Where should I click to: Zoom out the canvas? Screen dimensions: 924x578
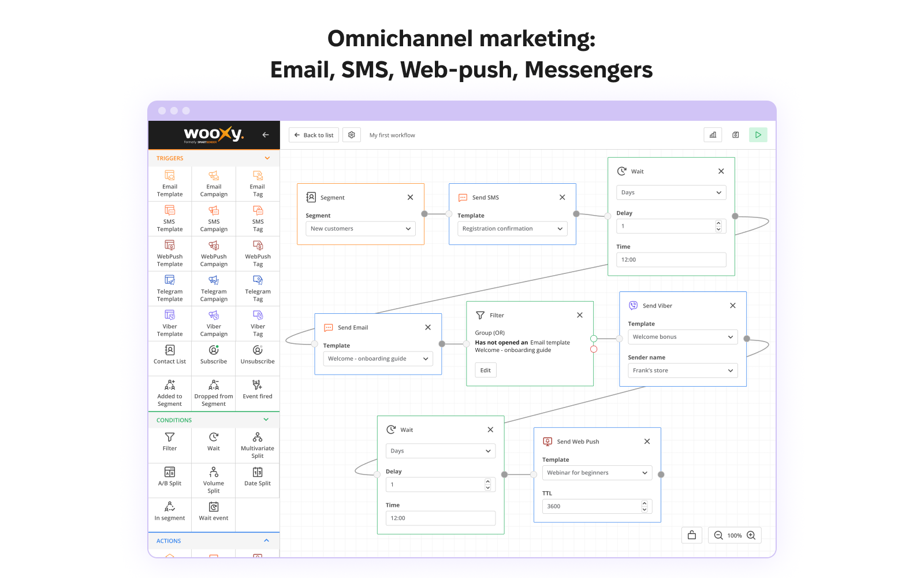718,536
